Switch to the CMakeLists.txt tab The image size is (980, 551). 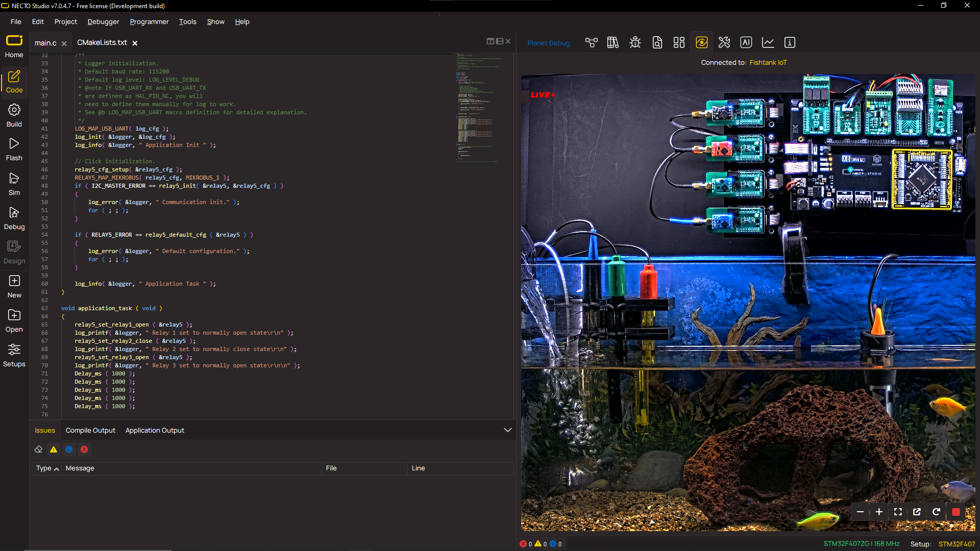click(x=102, y=43)
